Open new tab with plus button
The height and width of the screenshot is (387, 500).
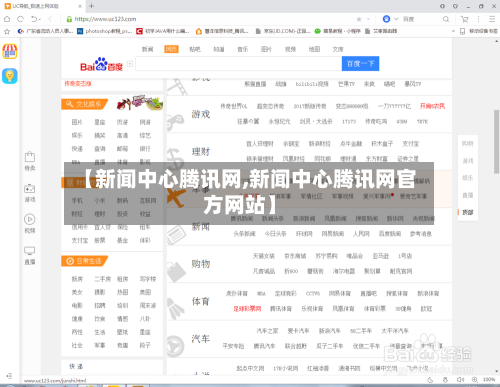click(x=92, y=6)
